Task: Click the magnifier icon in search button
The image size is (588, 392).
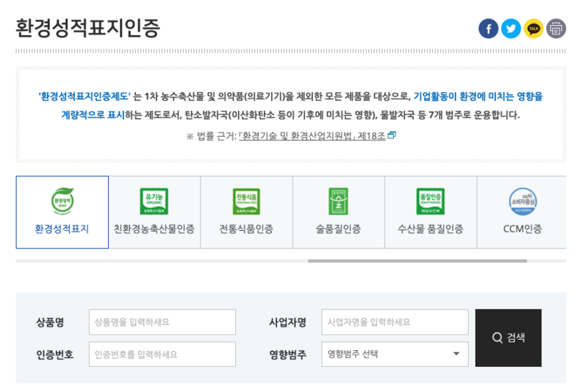Action: point(498,338)
